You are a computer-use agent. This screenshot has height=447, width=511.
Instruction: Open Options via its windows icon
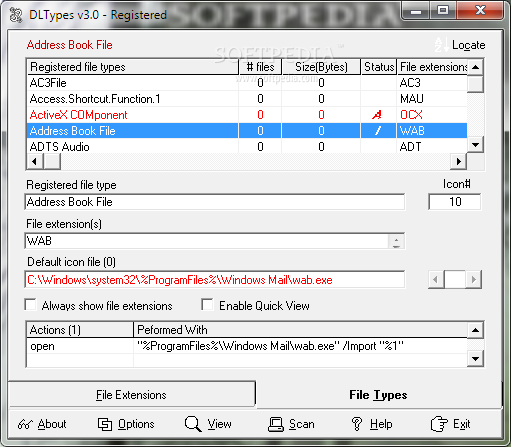(105, 424)
